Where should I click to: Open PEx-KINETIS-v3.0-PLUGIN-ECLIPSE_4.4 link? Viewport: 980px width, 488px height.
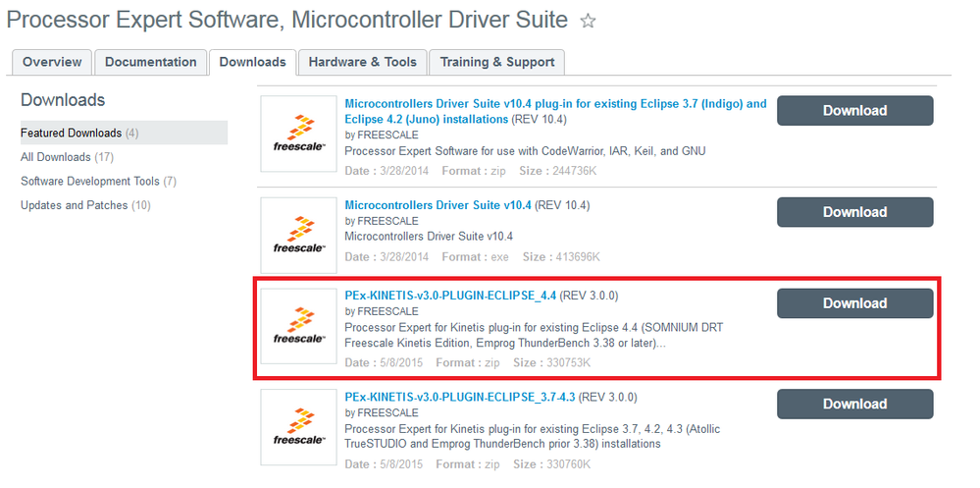(450, 296)
